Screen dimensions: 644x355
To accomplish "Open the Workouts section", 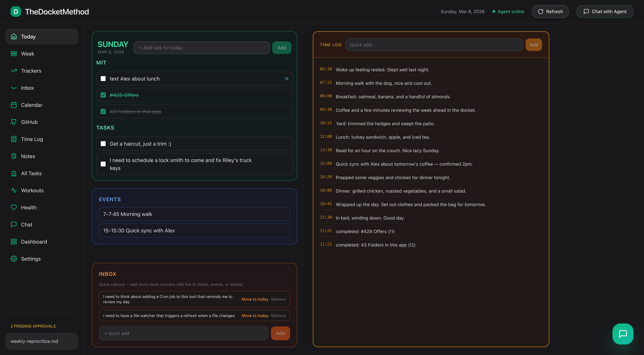I will pos(33,190).
